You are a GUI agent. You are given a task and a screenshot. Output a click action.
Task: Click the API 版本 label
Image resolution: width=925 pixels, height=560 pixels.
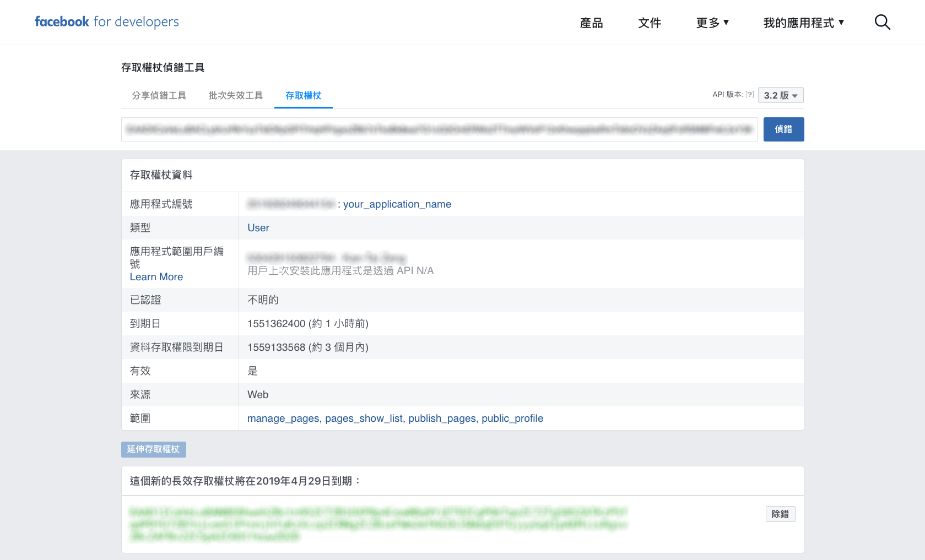click(x=728, y=95)
